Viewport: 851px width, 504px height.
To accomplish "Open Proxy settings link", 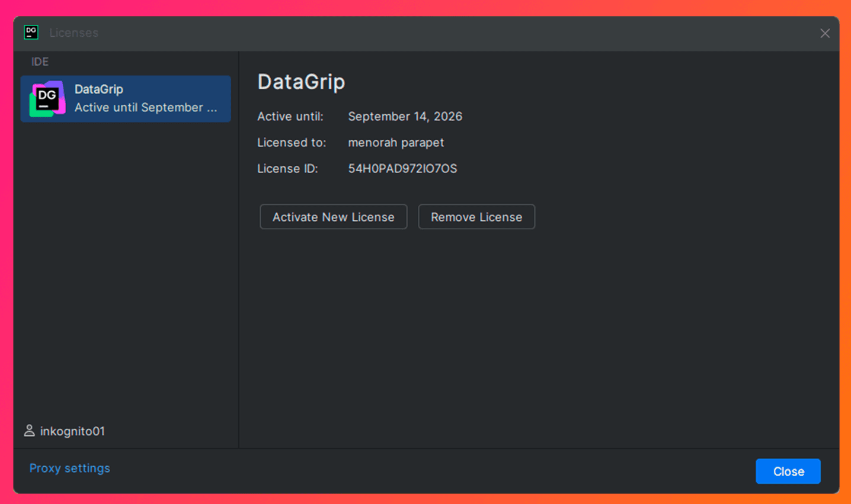I will tap(69, 468).
